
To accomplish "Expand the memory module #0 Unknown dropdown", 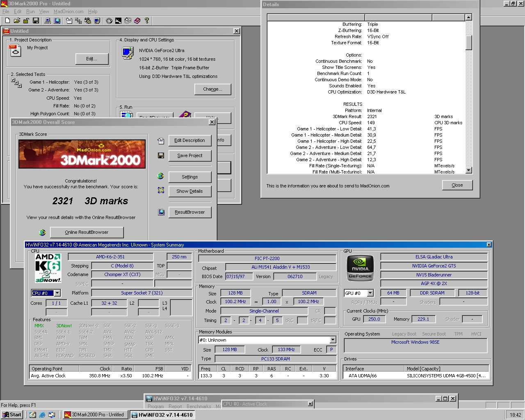I will [333, 340].
